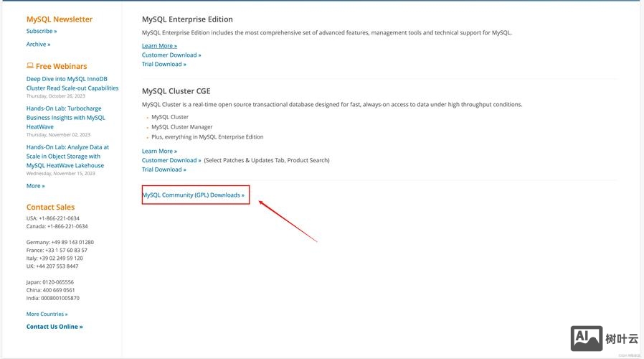Screen dimensions: 644x359
Task: Click the Contact Sales heading
Action: pos(50,208)
